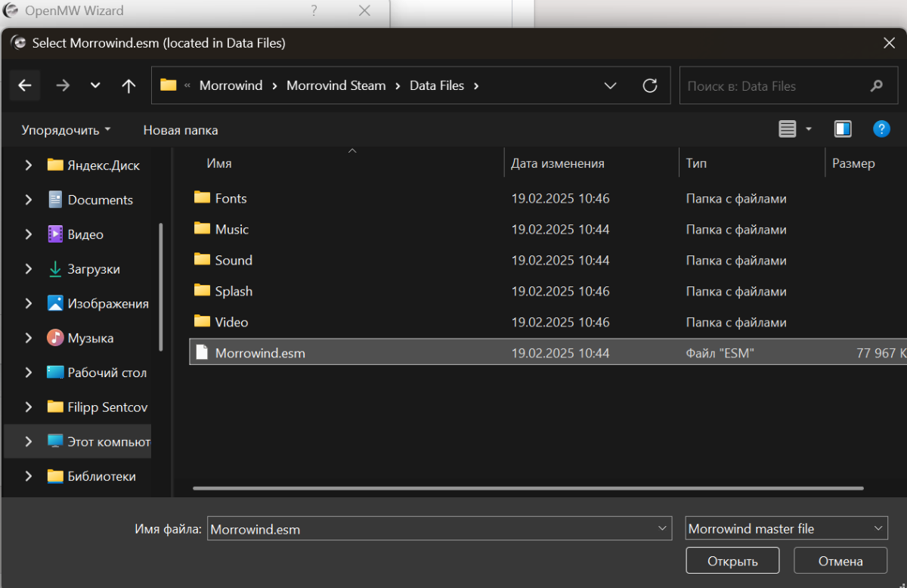Click the Data Files breadcrumb segment
Screen dimensions: 907x588
point(437,85)
